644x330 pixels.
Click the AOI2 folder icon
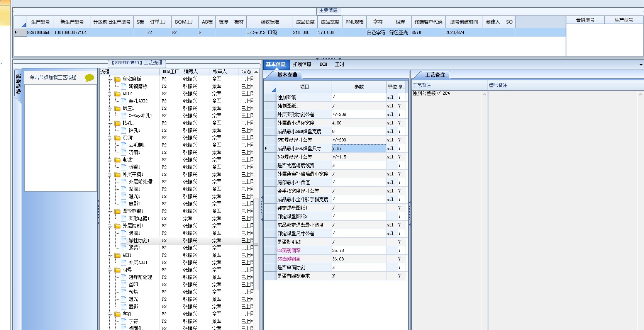point(118,94)
